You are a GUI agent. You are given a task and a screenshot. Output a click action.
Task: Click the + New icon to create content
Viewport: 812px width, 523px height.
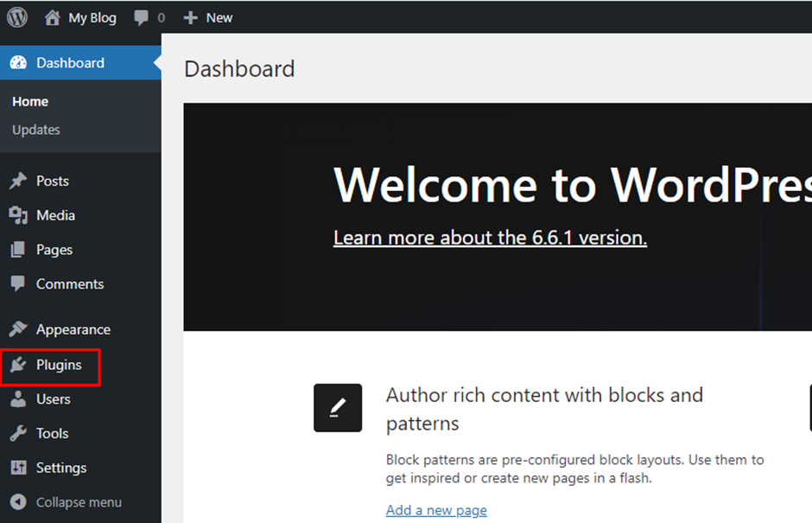pos(190,17)
